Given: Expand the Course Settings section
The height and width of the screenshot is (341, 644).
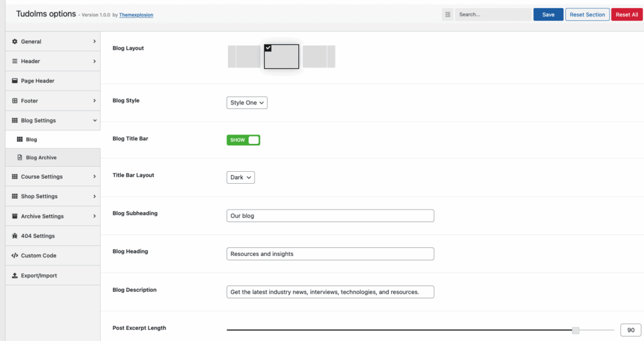Looking at the screenshot, I should [x=53, y=177].
